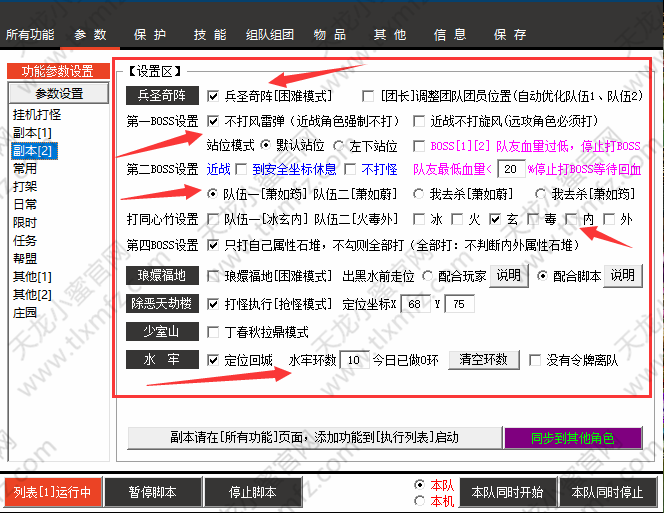Switch to the 参数 tab
664x513 pixels.
(x=90, y=35)
